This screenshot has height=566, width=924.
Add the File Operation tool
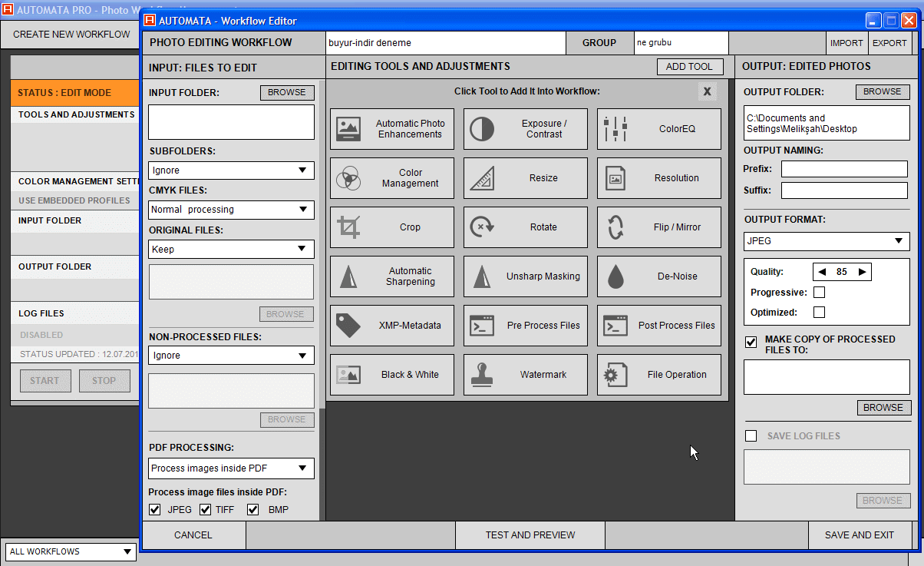pyautogui.click(x=659, y=375)
